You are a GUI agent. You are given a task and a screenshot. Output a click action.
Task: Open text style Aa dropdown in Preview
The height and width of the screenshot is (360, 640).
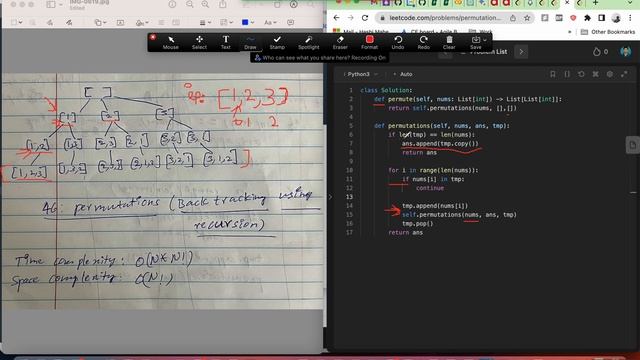click(270, 22)
